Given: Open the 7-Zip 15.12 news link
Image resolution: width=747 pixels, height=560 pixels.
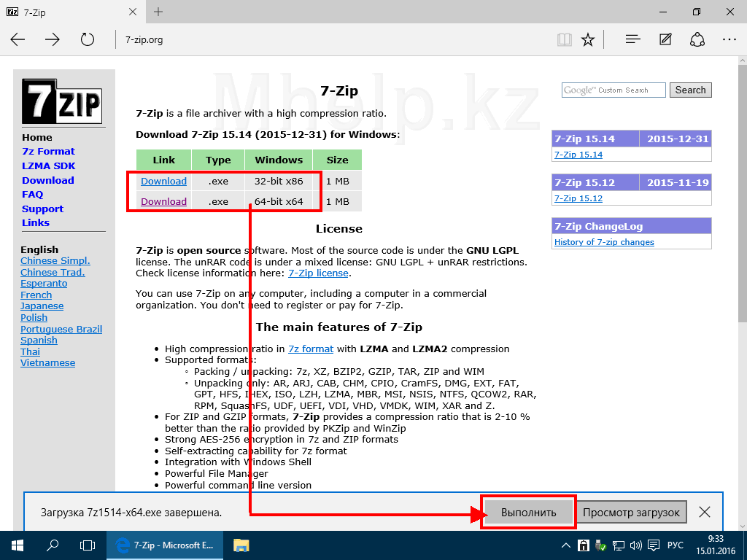Looking at the screenshot, I should point(578,198).
